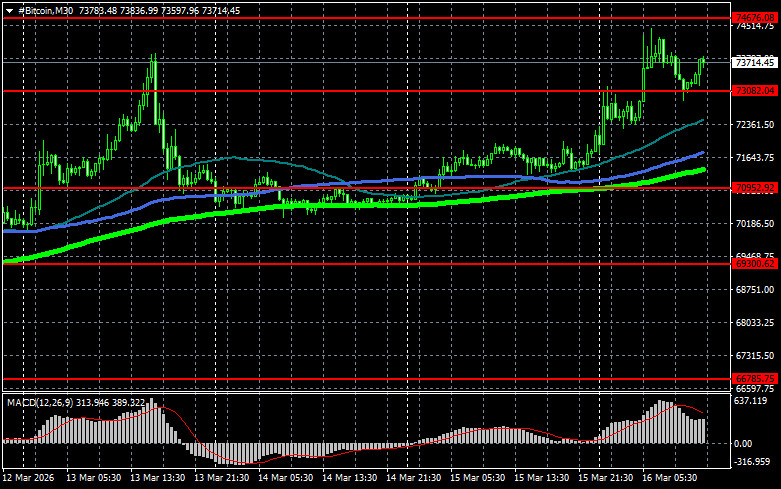The height and width of the screenshot is (489, 781).
Task: Select the red horizontal line at 69300.62
Action: (x=367, y=263)
